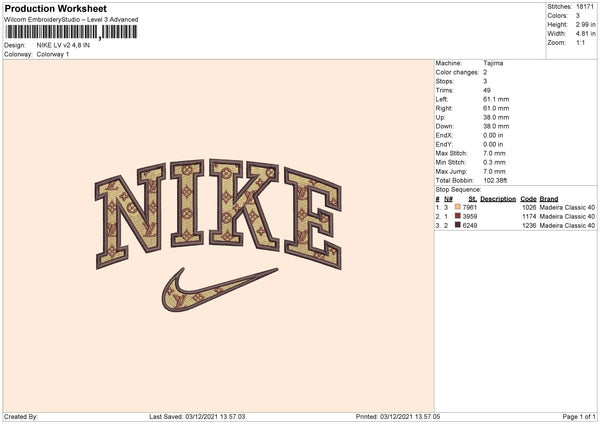Select the color swatch beside stitch count 3959
This screenshot has width=600, height=424.
pos(458,216)
